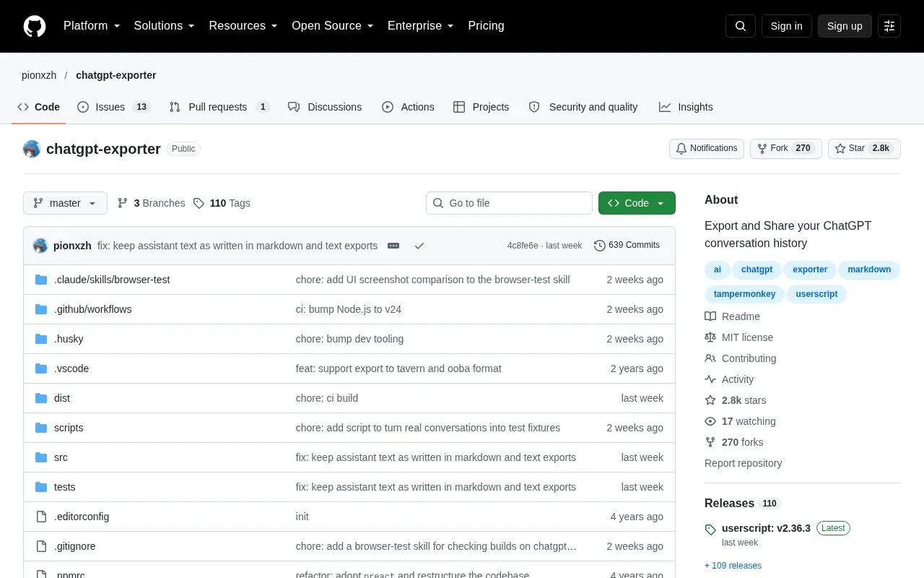924x578 pixels.
Task: Open the Enterprise dropdown
Action: [x=421, y=26]
